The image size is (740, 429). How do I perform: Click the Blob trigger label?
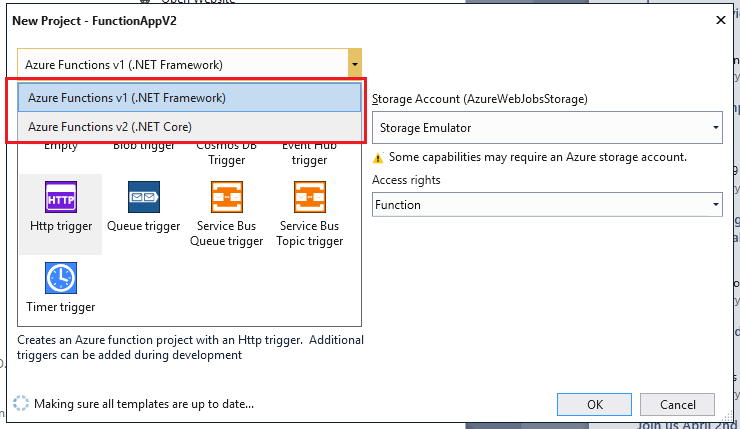point(144,147)
